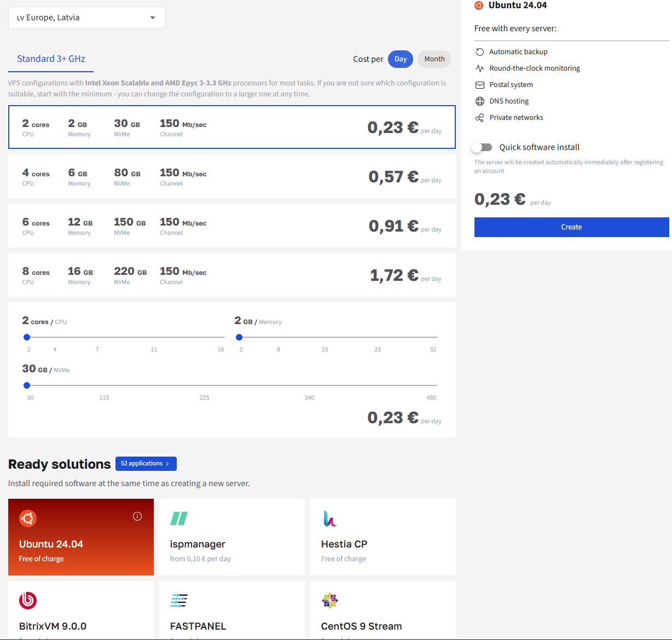The height and width of the screenshot is (640, 672).
Task: Click the 'DNS hosting' text
Action: 509,101
